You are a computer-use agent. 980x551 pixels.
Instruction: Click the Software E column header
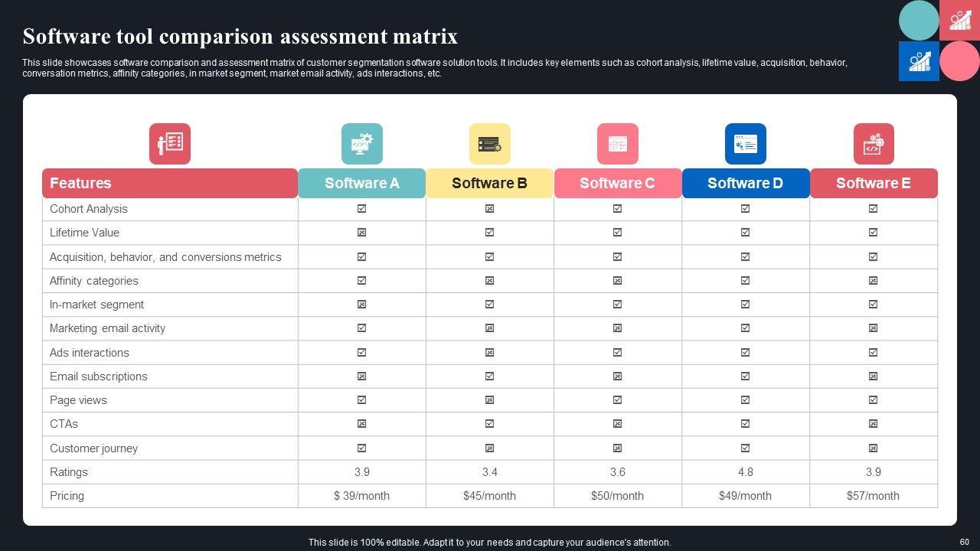tap(874, 184)
